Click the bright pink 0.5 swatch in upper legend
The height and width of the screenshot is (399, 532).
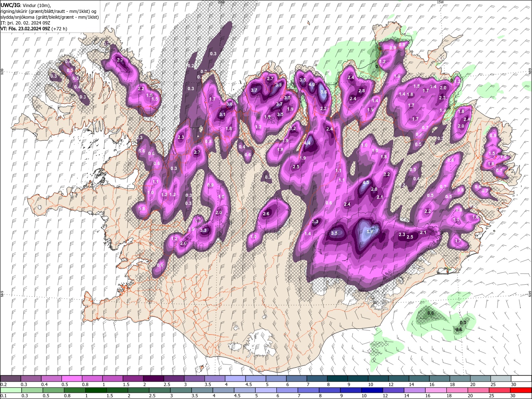click(71, 379)
